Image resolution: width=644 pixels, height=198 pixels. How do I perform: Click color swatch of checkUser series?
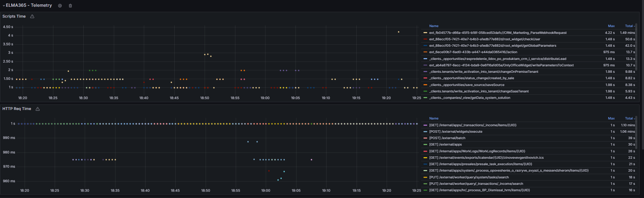pyautogui.click(x=425, y=39)
